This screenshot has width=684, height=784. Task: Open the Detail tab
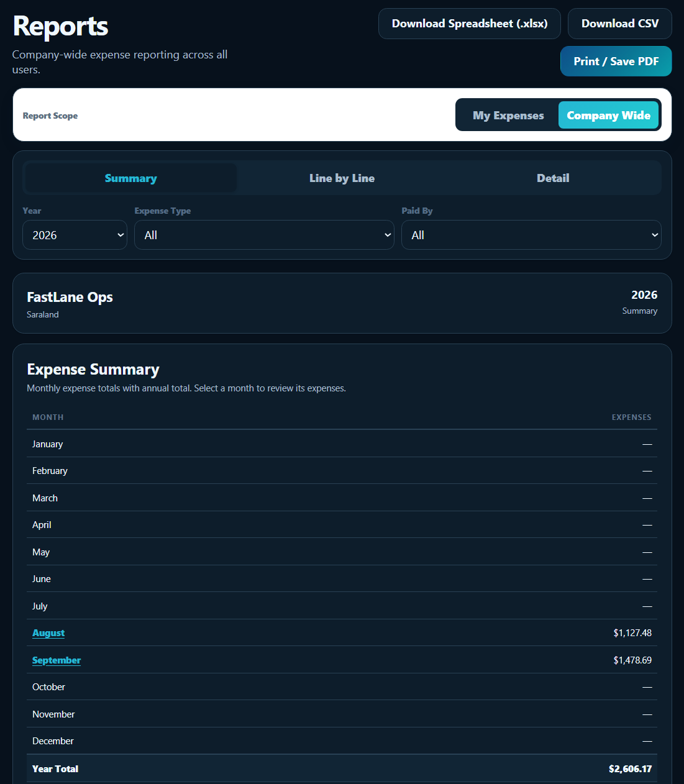click(x=553, y=178)
